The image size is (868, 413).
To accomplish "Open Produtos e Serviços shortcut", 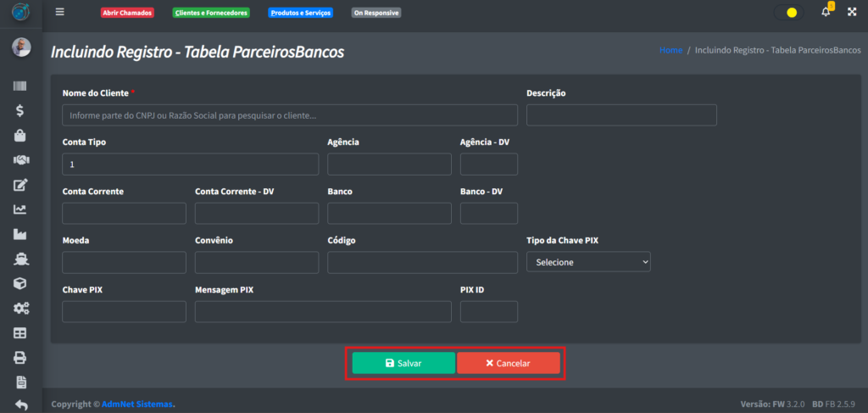I will [300, 14].
